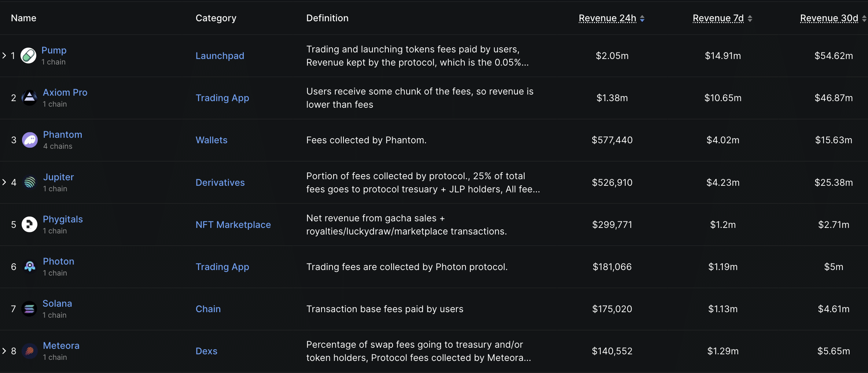Click the Solana chain logo icon
The height and width of the screenshot is (373, 868).
pyautogui.click(x=29, y=309)
